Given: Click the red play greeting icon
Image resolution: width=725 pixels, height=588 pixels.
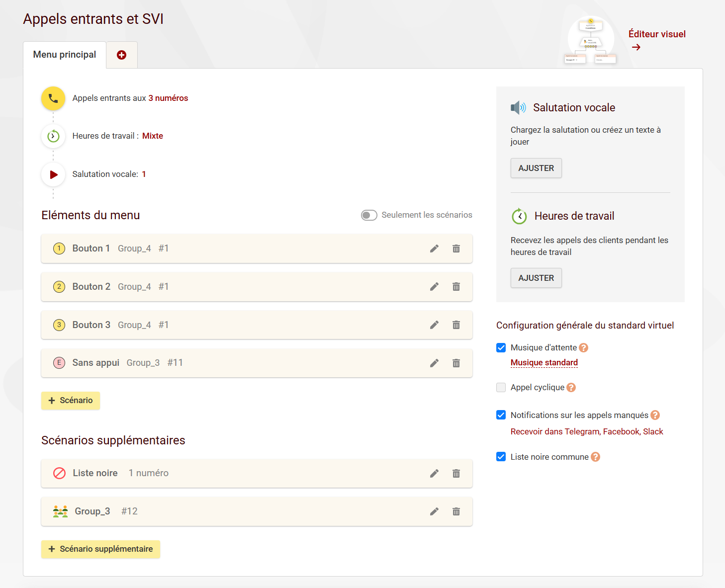Looking at the screenshot, I should 53,174.
